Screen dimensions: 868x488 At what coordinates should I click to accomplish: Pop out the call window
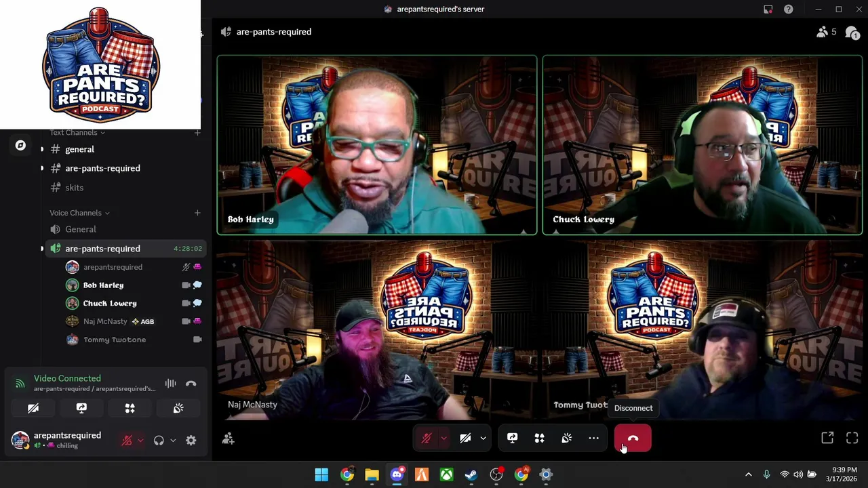tap(827, 439)
